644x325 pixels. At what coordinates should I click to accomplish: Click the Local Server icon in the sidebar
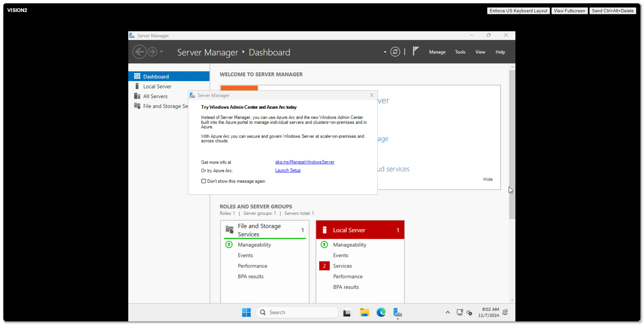pos(137,86)
